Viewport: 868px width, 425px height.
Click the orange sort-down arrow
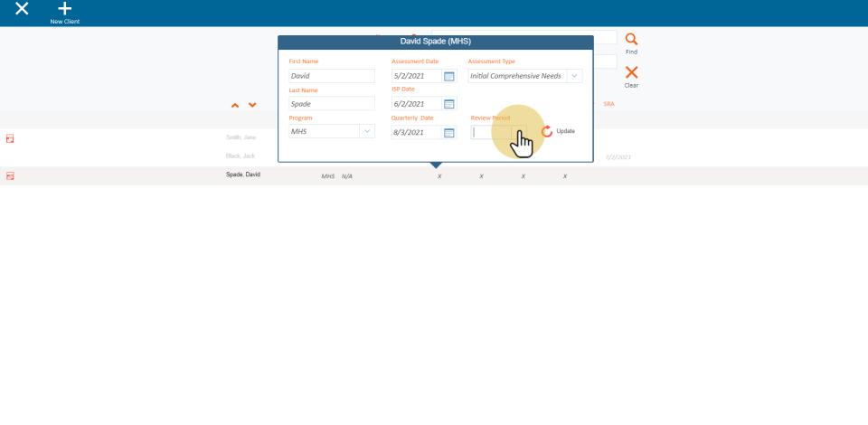[x=252, y=106]
